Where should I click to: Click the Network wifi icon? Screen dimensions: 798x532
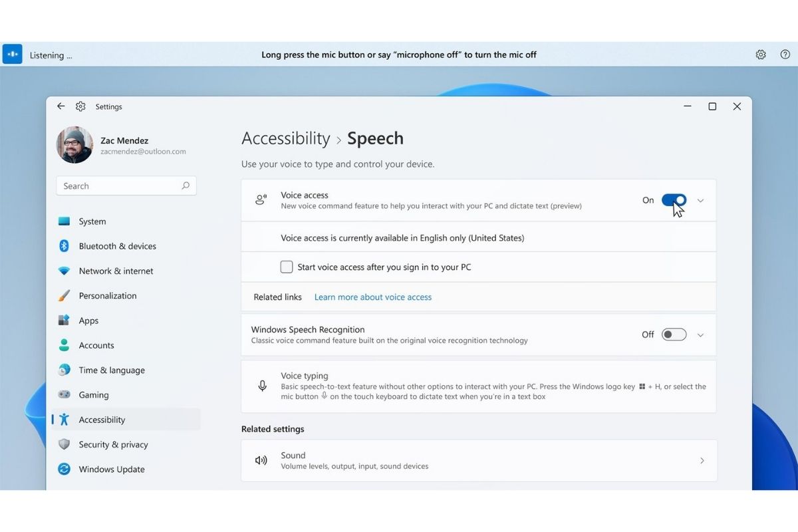point(64,271)
